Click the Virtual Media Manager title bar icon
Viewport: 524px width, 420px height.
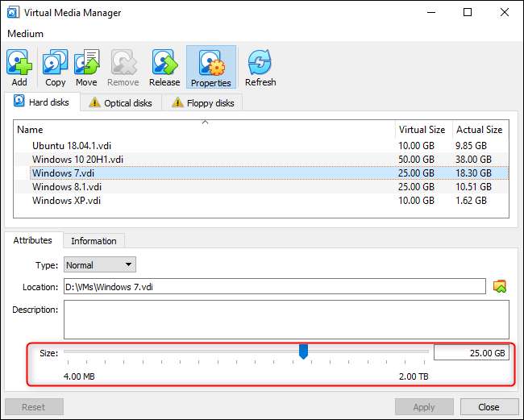[15, 13]
